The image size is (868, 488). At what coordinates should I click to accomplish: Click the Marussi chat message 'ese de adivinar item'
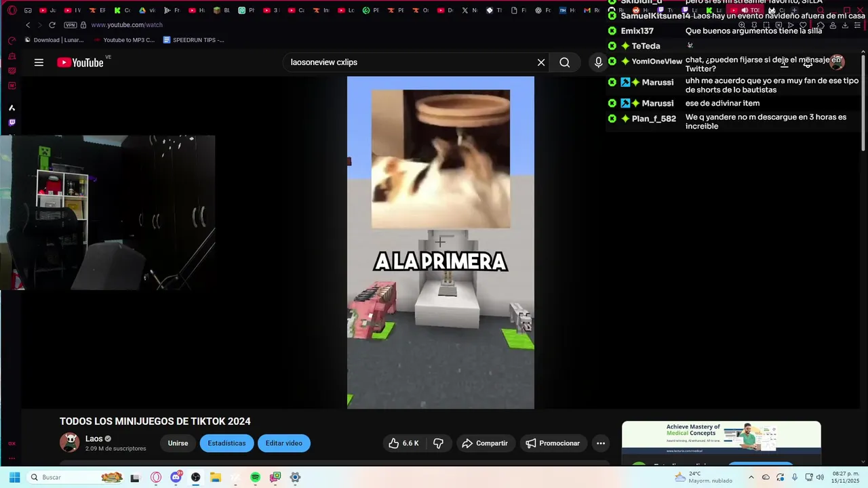[722, 103]
